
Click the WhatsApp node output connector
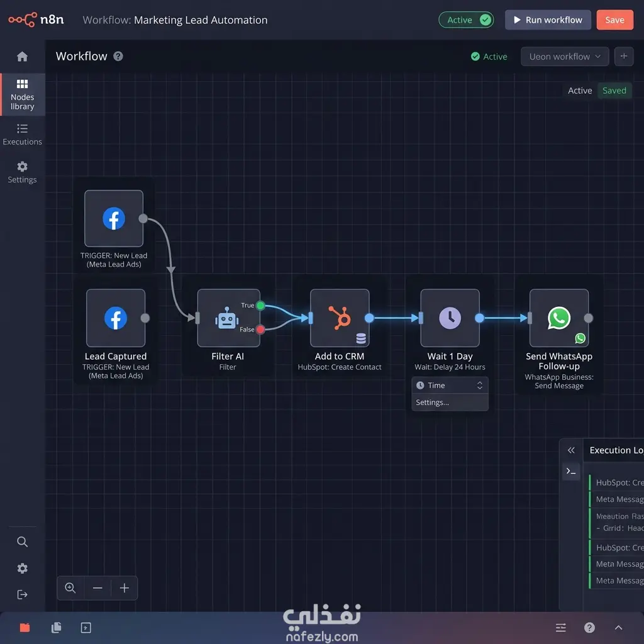(588, 318)
